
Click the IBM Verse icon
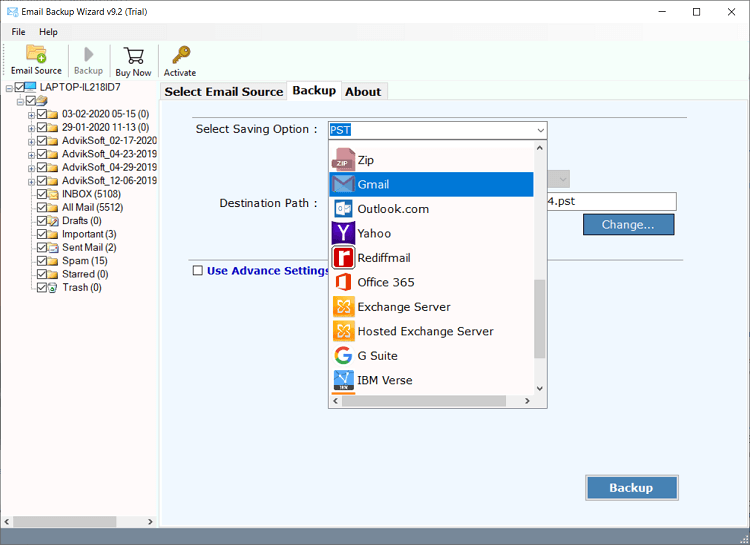[x=343, y=380]
